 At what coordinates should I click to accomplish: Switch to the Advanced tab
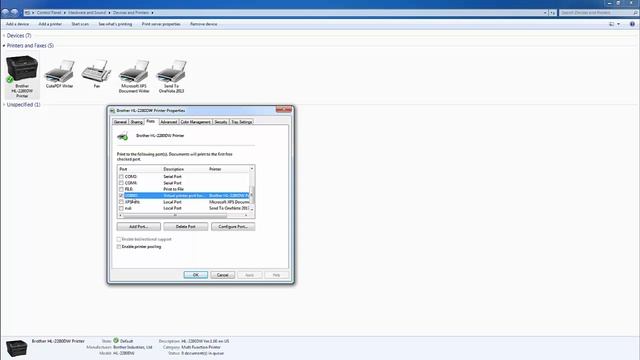[169, 122]
